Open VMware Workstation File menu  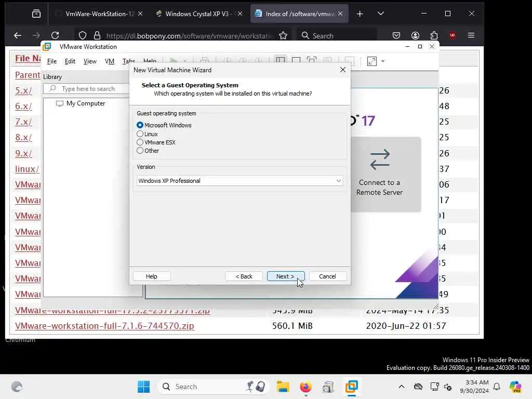tap(52, 61)
